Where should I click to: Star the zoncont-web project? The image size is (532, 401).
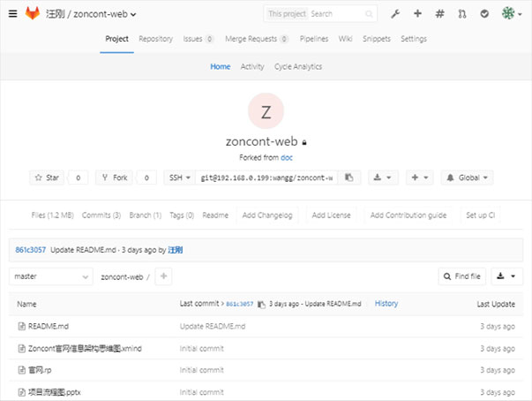47,178
